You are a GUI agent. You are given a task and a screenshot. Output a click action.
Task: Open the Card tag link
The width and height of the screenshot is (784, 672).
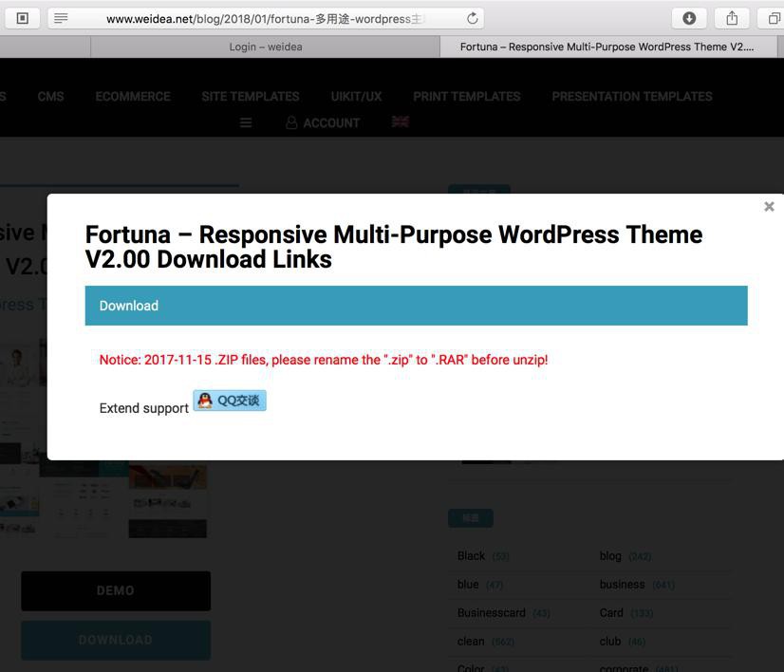tap(611, 613)
